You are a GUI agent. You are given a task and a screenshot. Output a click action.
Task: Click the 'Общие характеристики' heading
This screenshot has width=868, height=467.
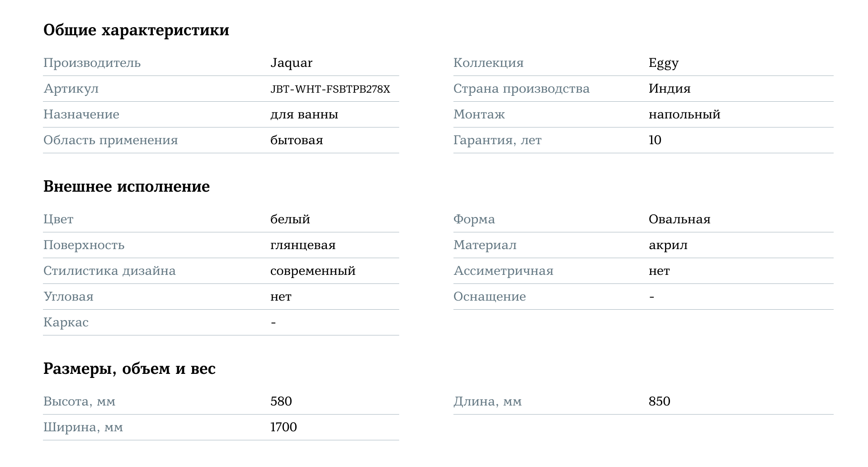point(136,30)
